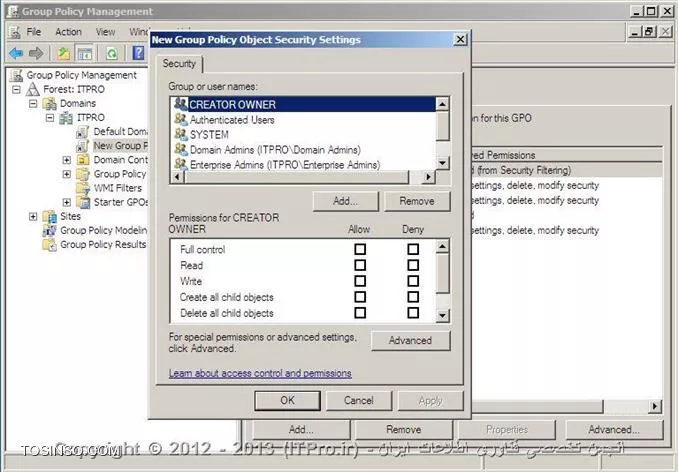Click the Forward arrow toolbar icon
The image size is (678, 472).
click(x=36, y=54)
